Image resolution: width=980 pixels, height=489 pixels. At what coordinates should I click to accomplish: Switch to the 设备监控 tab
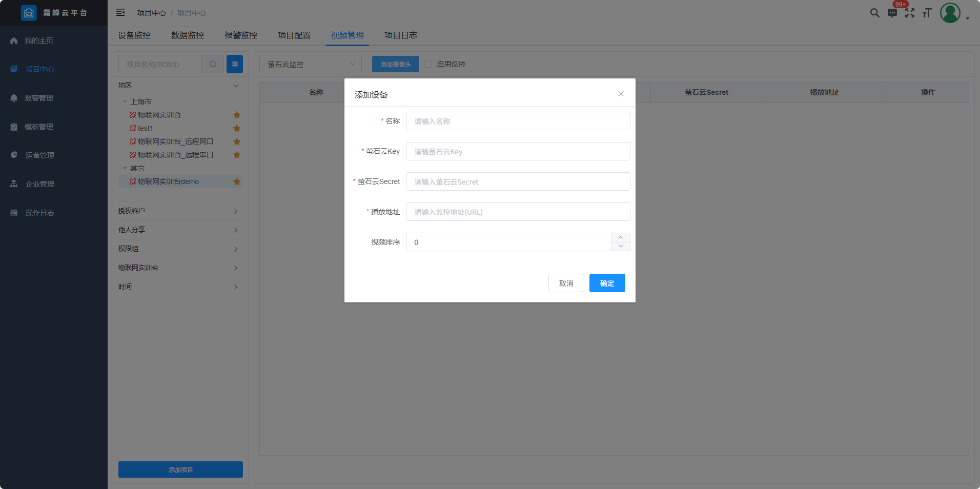[x=134, y=35]
